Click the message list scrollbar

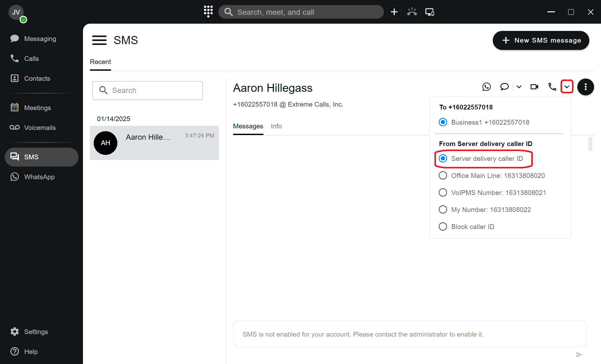tap(590, 144)
